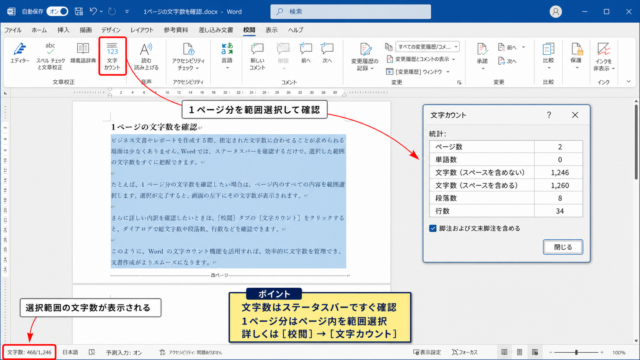Run spell check and proofreading (スペルチェックと文章校正)

click(x=50, y=56)
